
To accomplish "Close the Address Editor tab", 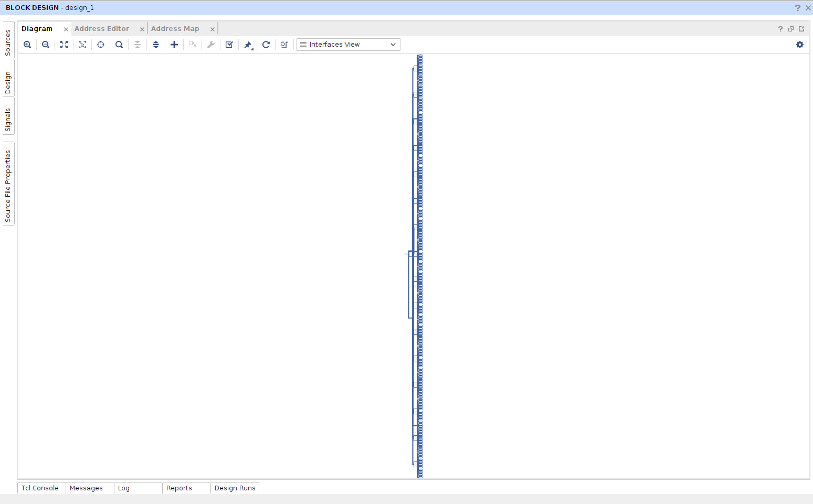I will [x=142, y=29].
